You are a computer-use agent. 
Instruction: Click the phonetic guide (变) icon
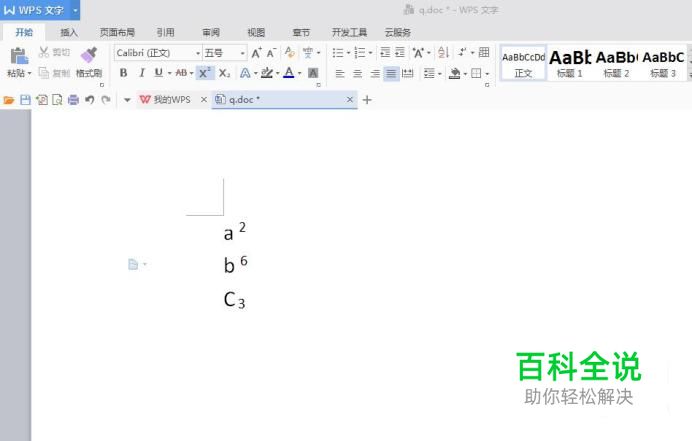pos(308,53)
